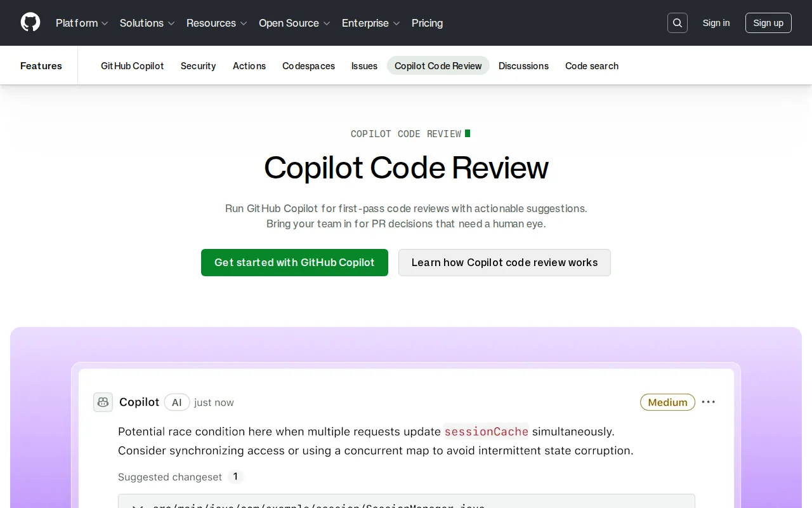Click the COPILOT CODE REVIEW eyebrow label
The image size is (812, 508).
[406, 134]
